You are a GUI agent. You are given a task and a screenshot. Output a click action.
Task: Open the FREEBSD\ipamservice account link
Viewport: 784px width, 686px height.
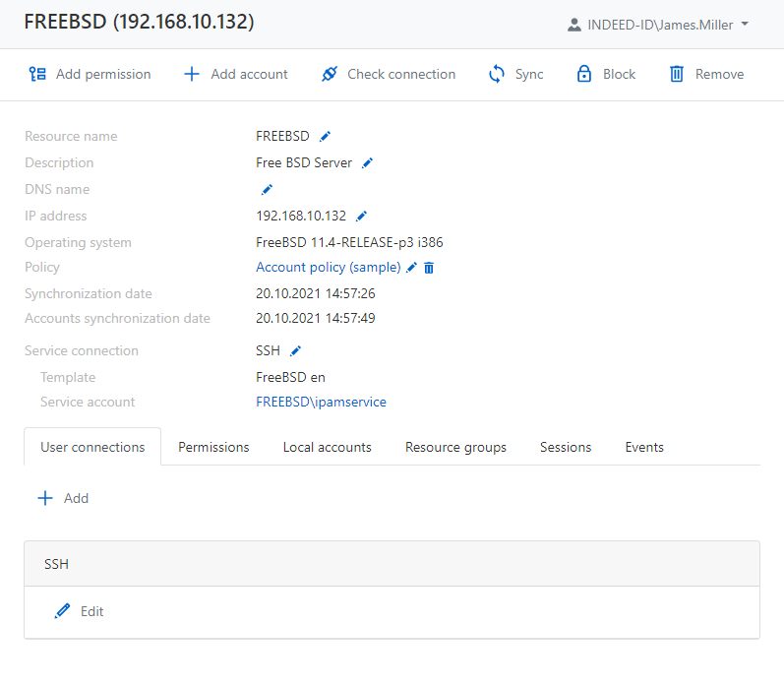(321, 403)
